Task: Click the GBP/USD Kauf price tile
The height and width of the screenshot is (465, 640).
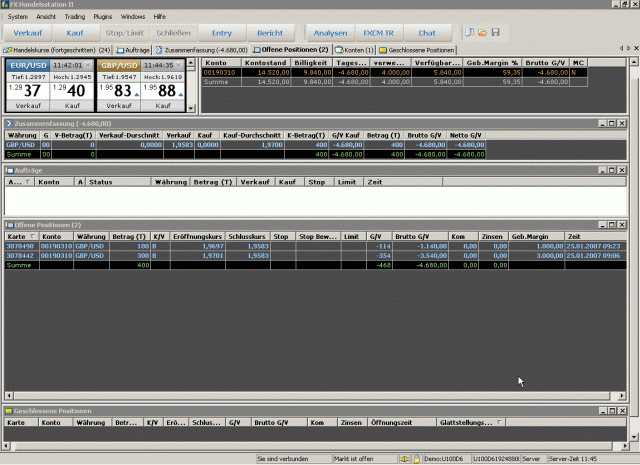Action: (x=166, y=91)
